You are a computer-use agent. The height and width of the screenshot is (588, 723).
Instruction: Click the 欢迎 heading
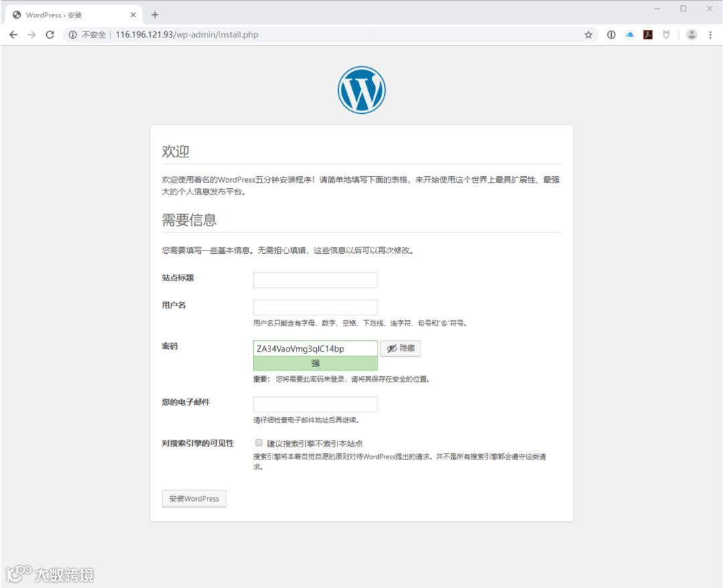point(175,151)
